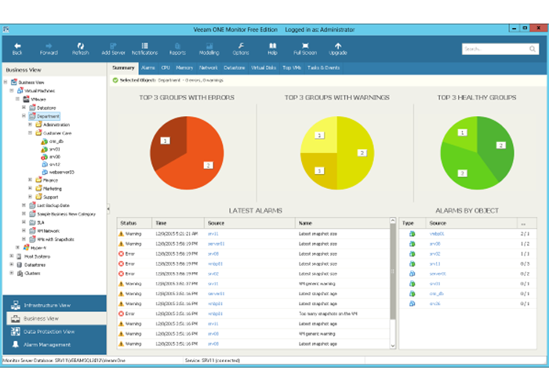Open Notifications from the toolbar
Screen dimensions: 549x392
click(x=144, y=49)
